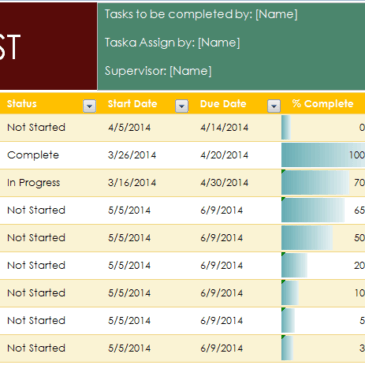This screenshot has width=365, height=365.
Task: Select the 'In Progress' status cell
Action: (49, 183)
